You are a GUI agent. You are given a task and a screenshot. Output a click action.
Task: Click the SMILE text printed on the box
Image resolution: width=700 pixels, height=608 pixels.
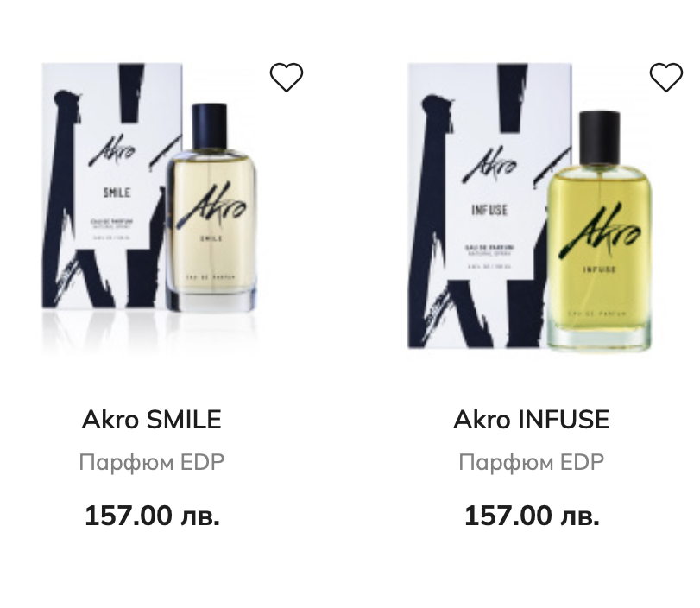(x=117, y=193)
